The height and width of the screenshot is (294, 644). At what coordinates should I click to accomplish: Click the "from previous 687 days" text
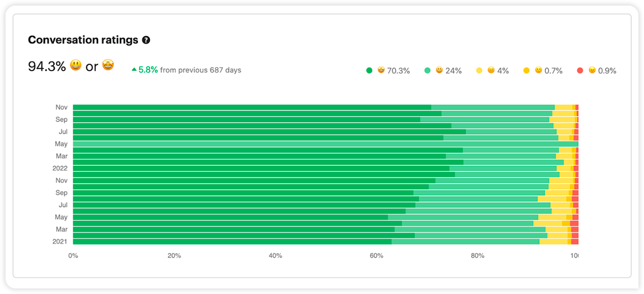click(200, 70)
